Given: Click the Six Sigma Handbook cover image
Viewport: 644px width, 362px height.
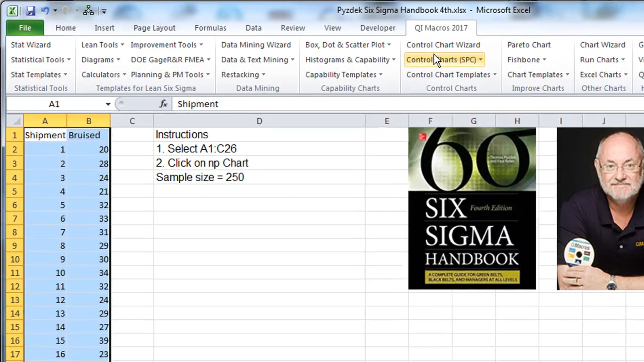Looking at the screenshot, I should pyautogui.click(x=472, y=208).
